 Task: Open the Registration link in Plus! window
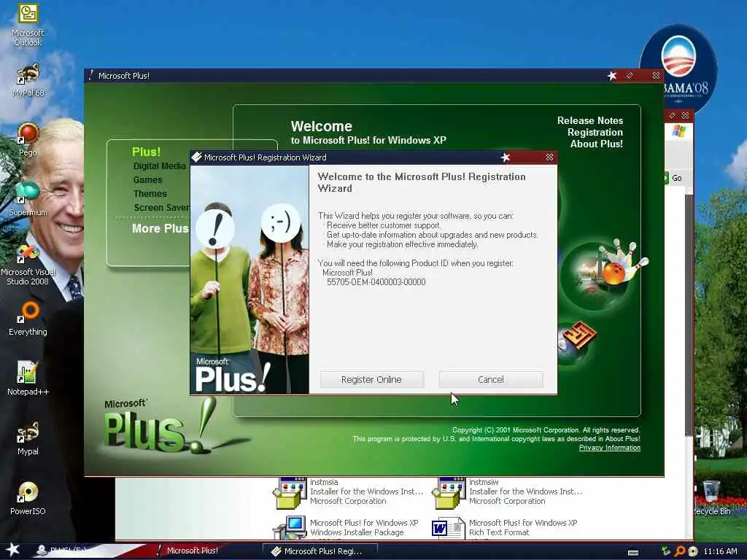coord(595,133)
